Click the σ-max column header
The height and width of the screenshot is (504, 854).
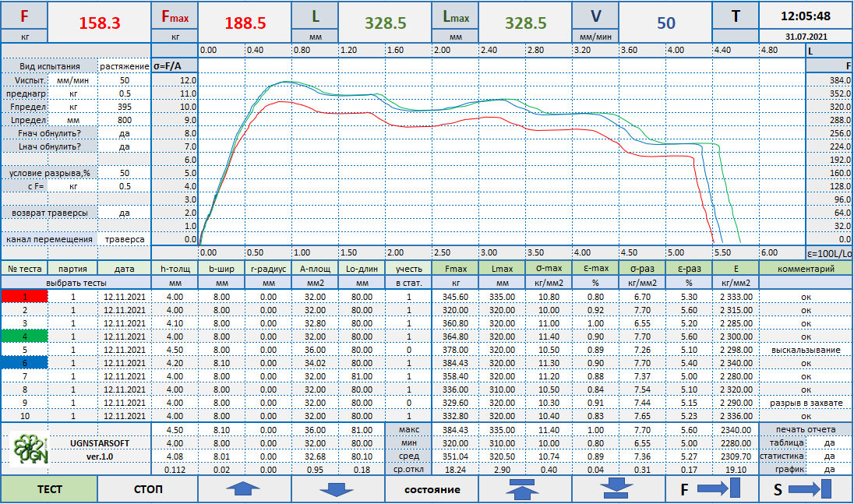coord(549,268)
